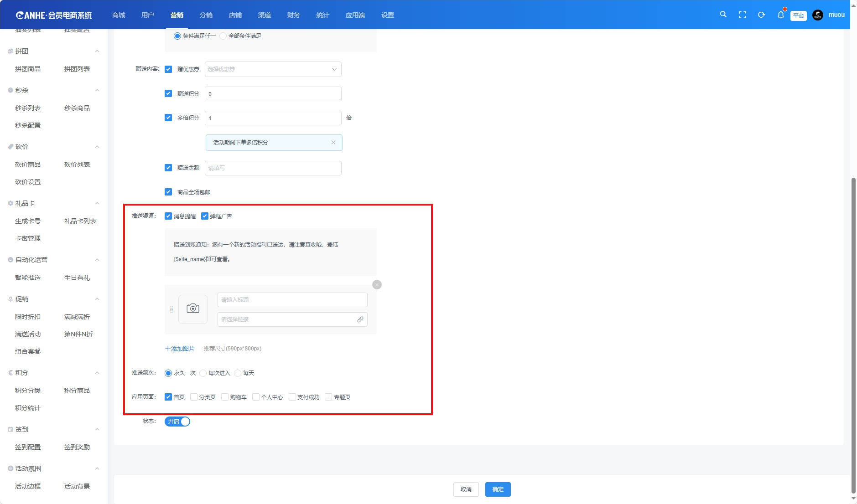Uncheck the 商品全场包邮 checkbox

pyautogui.click(x=168, y=192)
